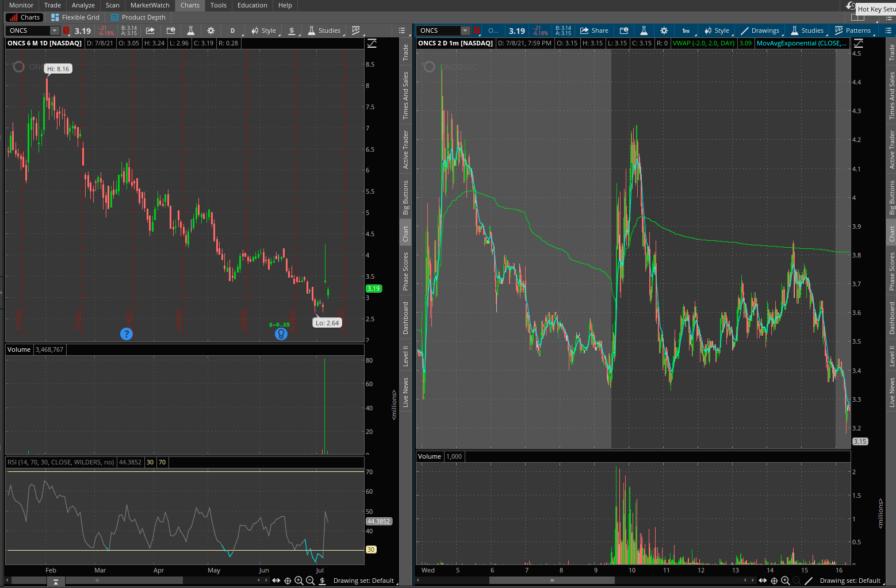Click the blue question mark chart marker
Viewport: 896px width, 588px height.
tap(127, 334)
